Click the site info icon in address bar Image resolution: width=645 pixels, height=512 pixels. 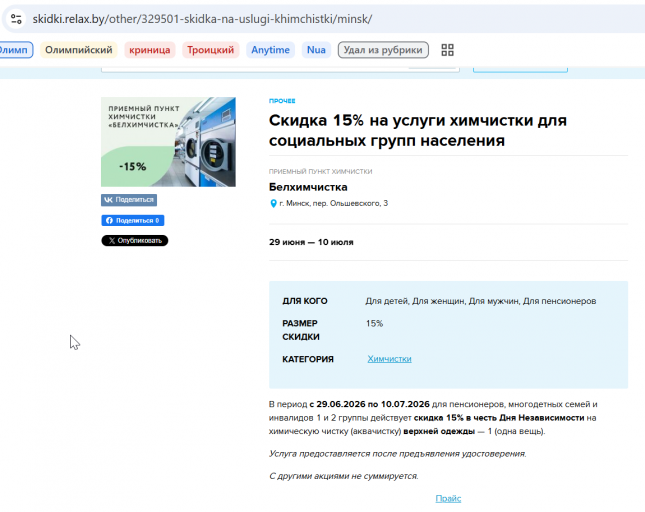[16, 19]
